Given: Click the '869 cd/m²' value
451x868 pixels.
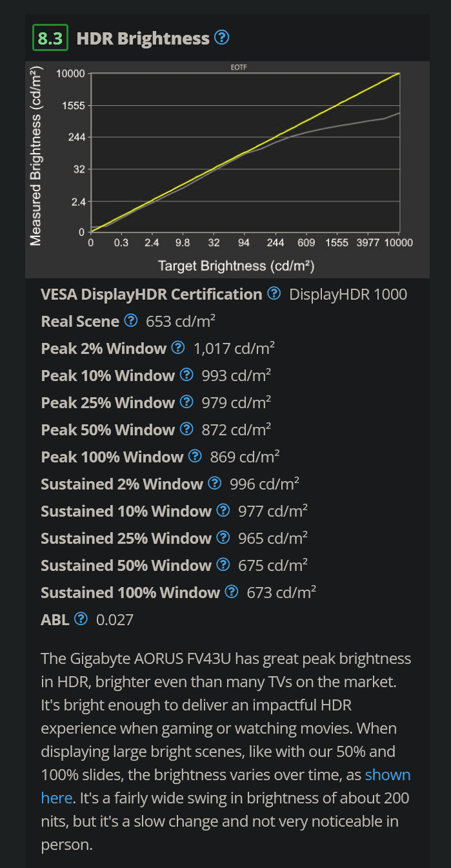Looking at the screenshot, I should click(245, 457).
